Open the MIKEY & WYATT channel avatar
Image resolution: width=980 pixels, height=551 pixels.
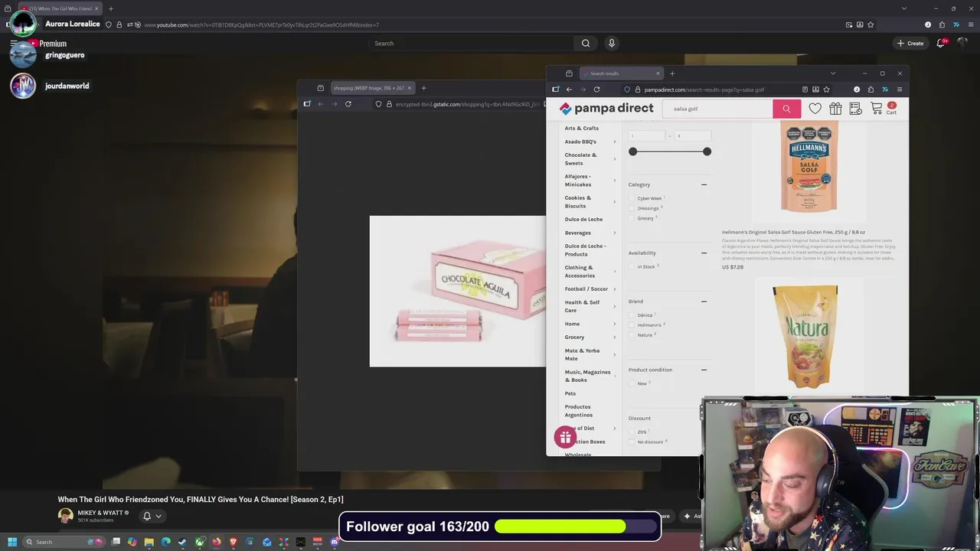coord(65,516)
